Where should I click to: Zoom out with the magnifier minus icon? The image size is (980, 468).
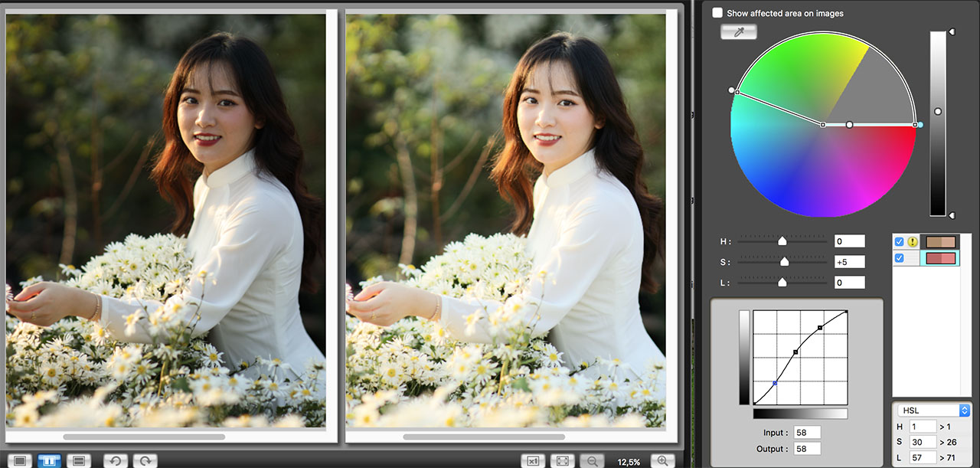tap(592, 460)
